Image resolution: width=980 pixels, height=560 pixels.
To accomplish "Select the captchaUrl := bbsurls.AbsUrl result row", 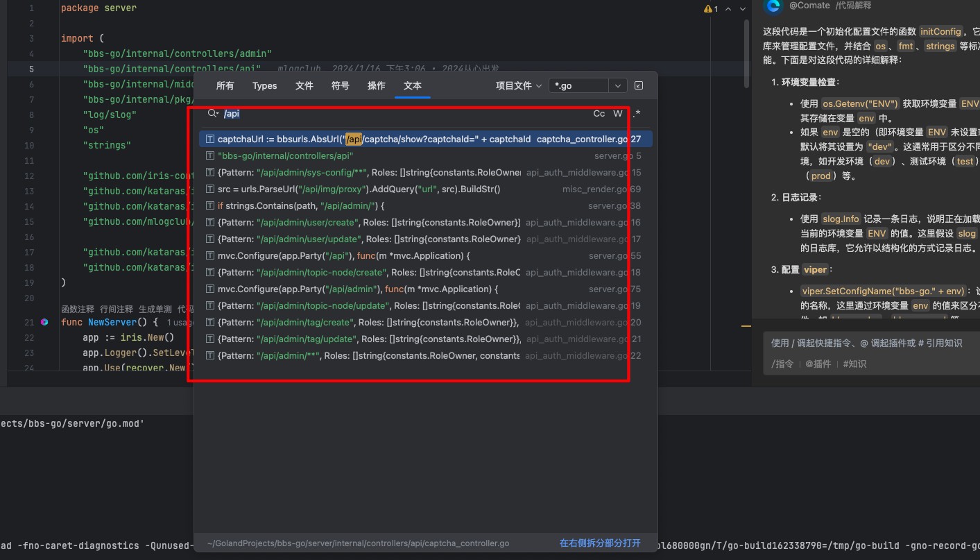I will pos(425,139).
